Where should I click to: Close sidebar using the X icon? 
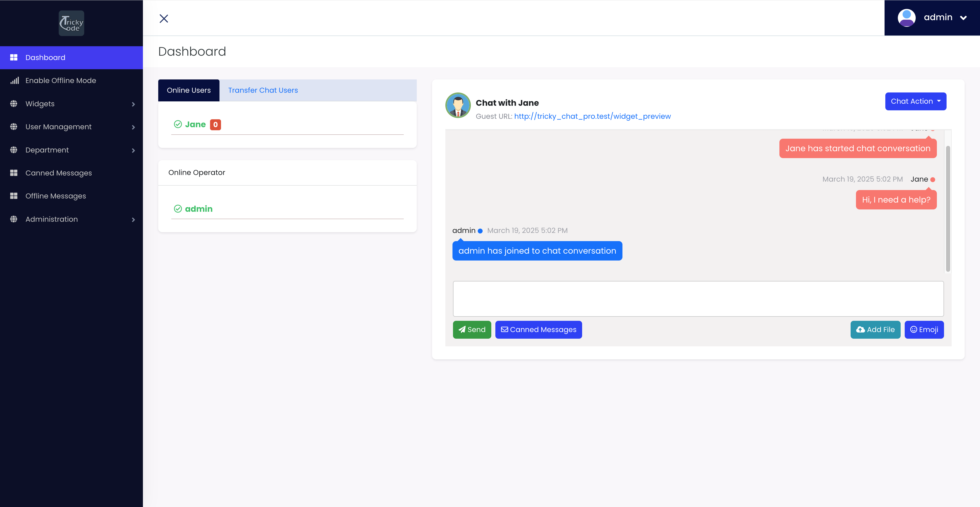164,18
